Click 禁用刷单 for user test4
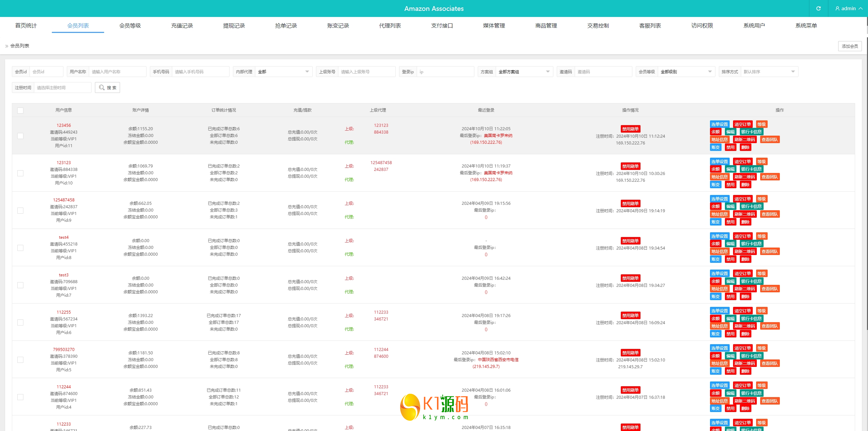 click(x=630, y=241)
